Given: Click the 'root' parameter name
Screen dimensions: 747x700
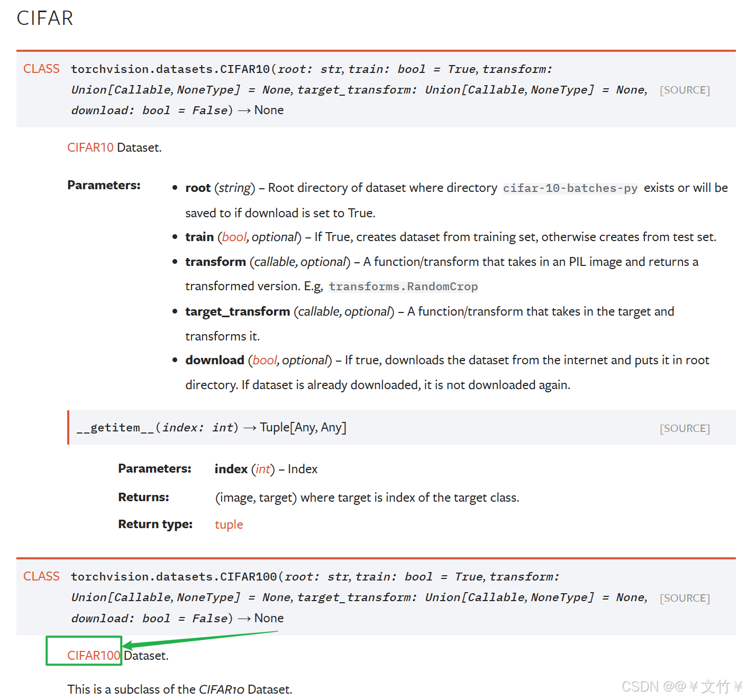Looking at the screenshot, I should coord(198,188).
